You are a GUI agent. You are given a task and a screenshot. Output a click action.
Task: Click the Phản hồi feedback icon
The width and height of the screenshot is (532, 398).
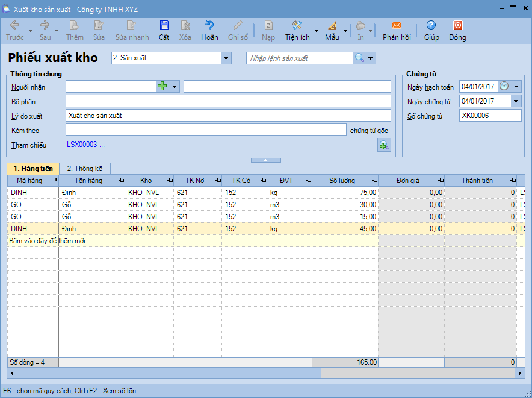click(396, 26)
